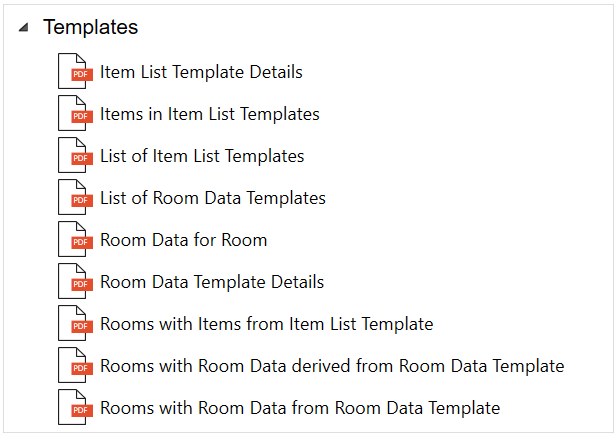Click PDF icon beside Room Data Template Details
This screenshot has height=437, width=616.
(74, 283)
